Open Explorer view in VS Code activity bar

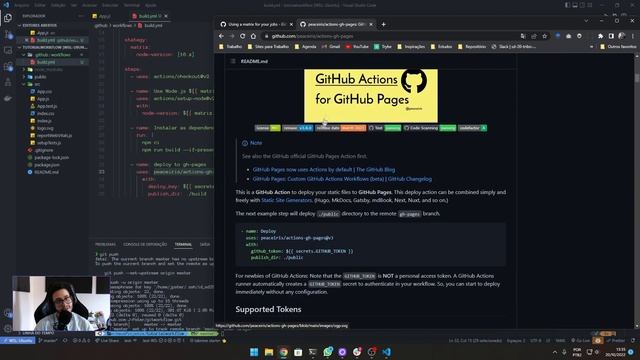(x=8, y=18)
